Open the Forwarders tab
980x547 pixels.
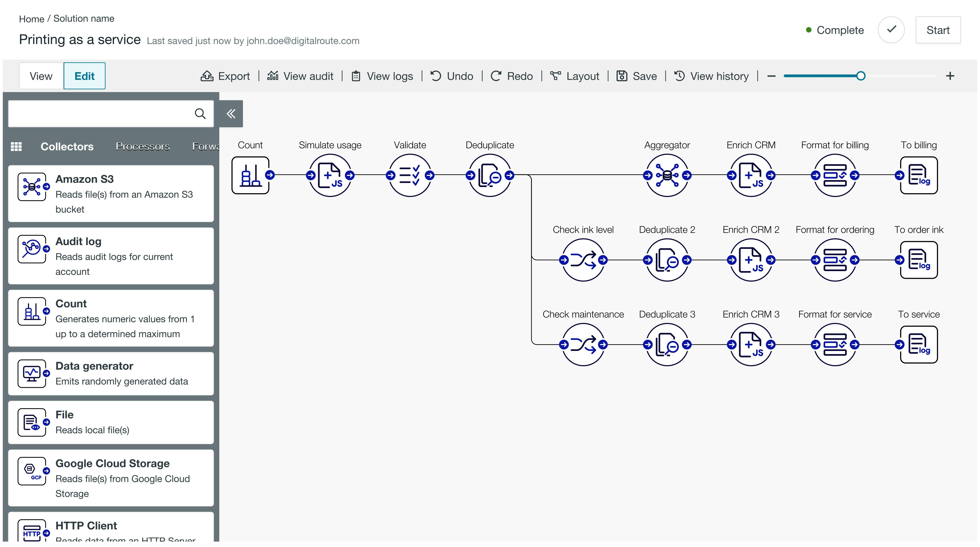[206, 146]
